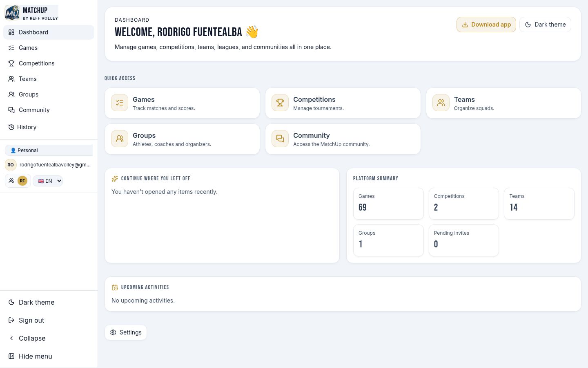The image size is (588, 368).
Task: Click the account email rodrigofuentealbavolley
Action: coord(55,165)
